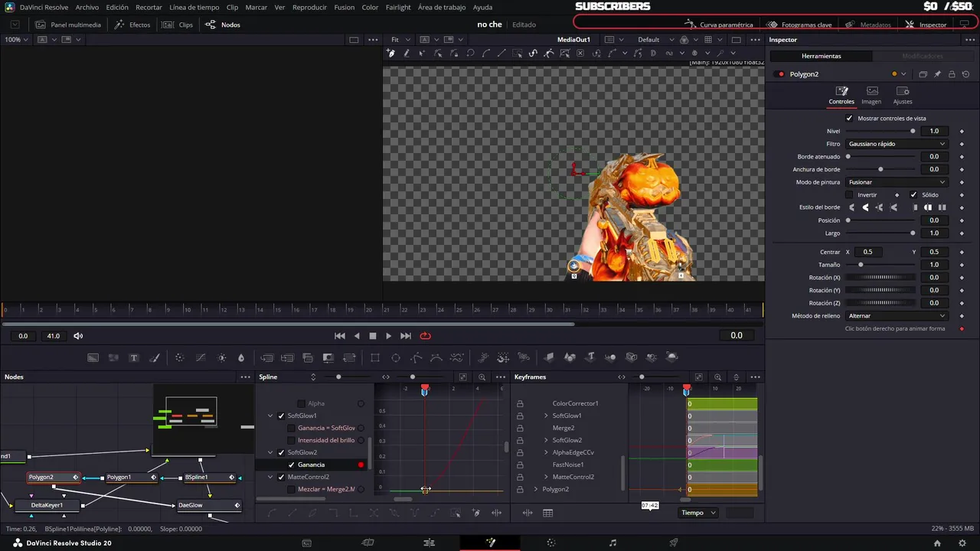The height and width of the screenshot is (551, 980).
Task: Toggle Mostrar controles de vista checkbox
Action: tap(849, 119)
